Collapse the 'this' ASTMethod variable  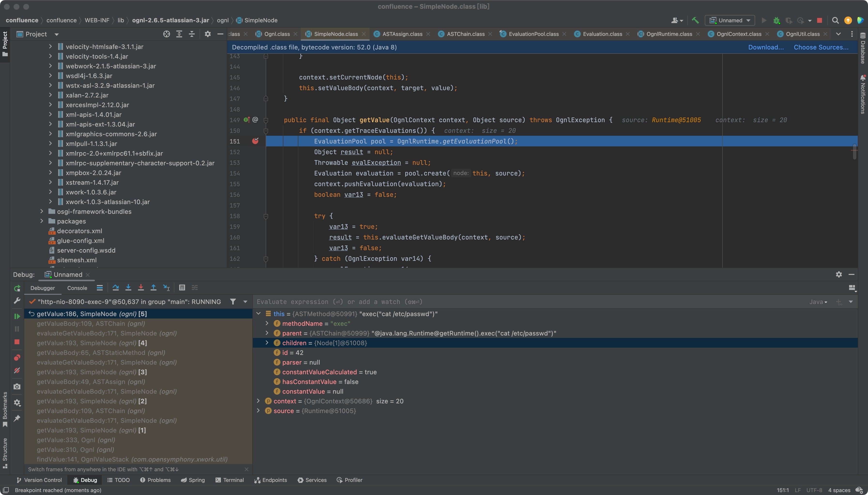click(x=258, y=314)
